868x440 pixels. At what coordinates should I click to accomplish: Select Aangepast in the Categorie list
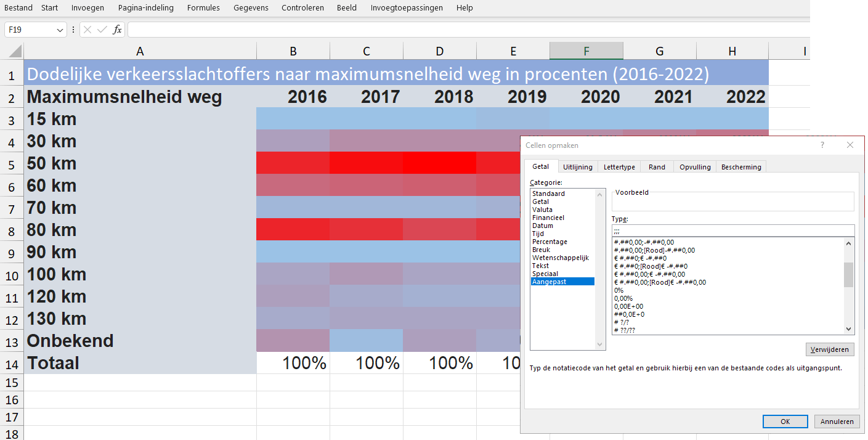(562, 282)
